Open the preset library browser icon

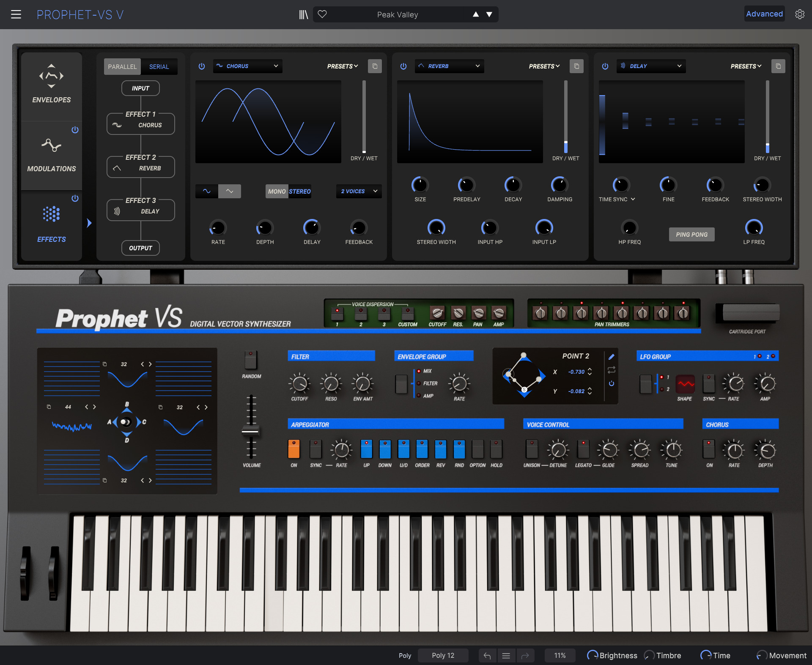pyautogui.click(x=303, y=14)
